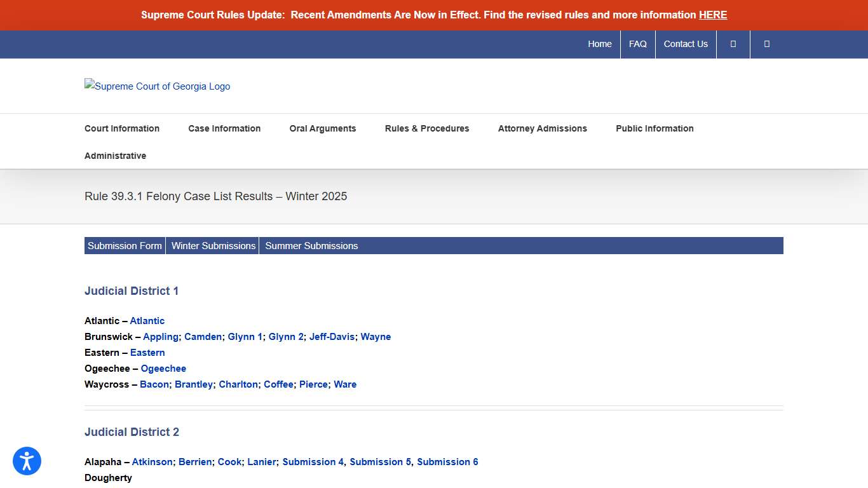Click the search icon in the header
868x488 pixels.
pos(733,44)
